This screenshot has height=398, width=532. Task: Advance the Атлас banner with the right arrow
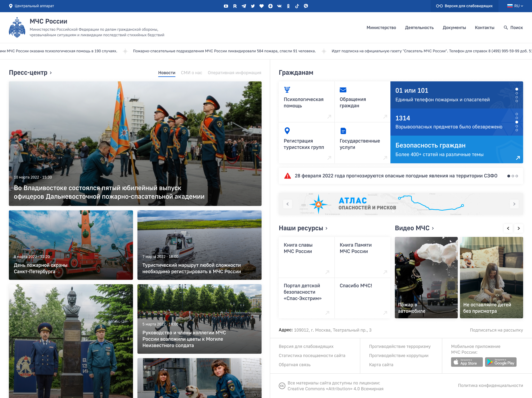(514, 204)
